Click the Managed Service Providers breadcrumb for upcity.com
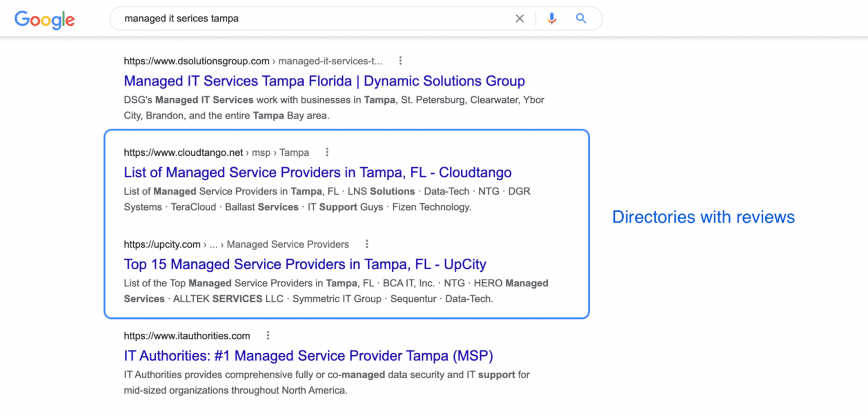This screenshot has height=415, width=868. (288, 244)
